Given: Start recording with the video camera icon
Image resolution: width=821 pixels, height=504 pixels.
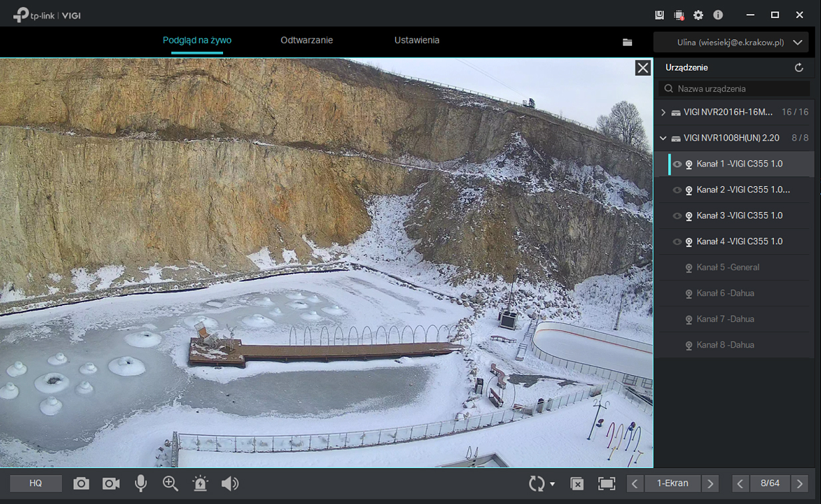Looking at the screenshot, I should 111,483.
